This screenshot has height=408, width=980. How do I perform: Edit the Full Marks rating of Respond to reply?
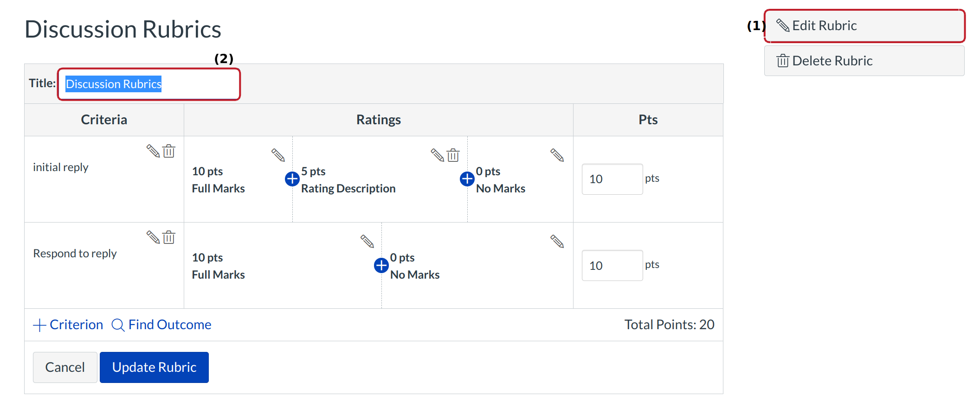click(x=367, y=241)
